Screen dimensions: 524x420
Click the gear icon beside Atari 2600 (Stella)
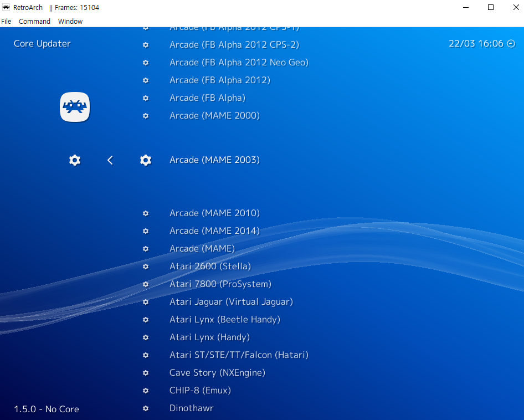point(146,267)
